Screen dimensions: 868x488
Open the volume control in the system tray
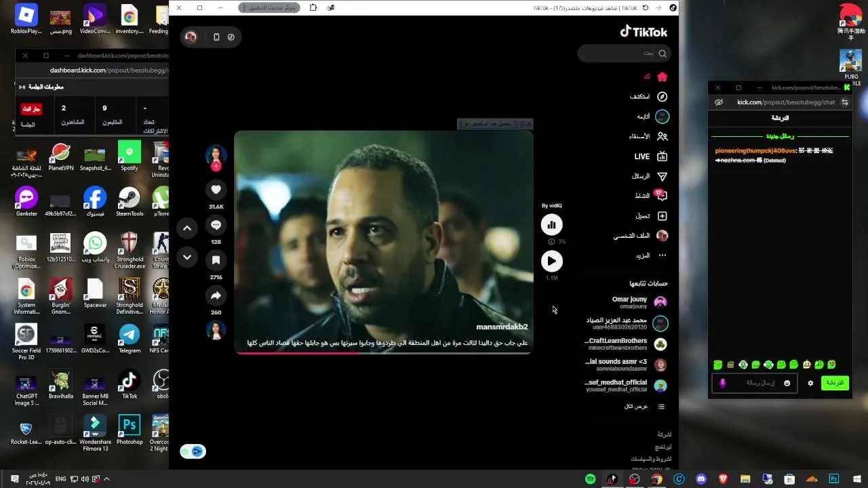85,479
